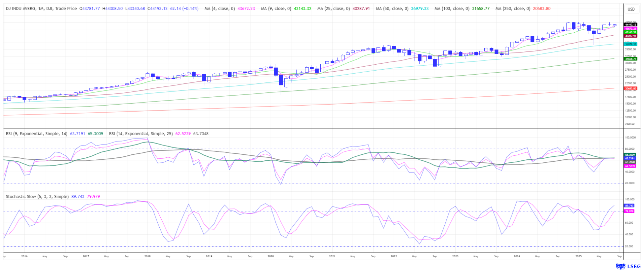Select the MA (9, close, 0) legend label
644x270 pixels.
click(x=276, y=8)
